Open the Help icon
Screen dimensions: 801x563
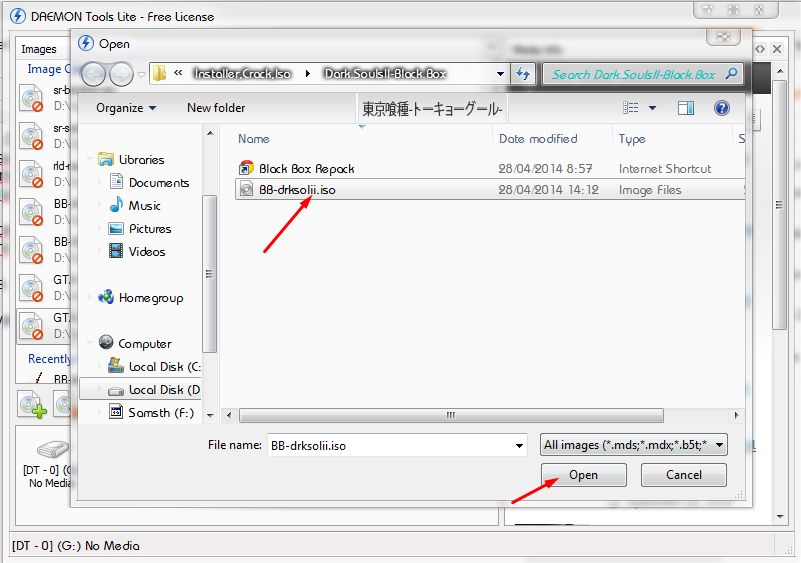(x=721, y=108)
